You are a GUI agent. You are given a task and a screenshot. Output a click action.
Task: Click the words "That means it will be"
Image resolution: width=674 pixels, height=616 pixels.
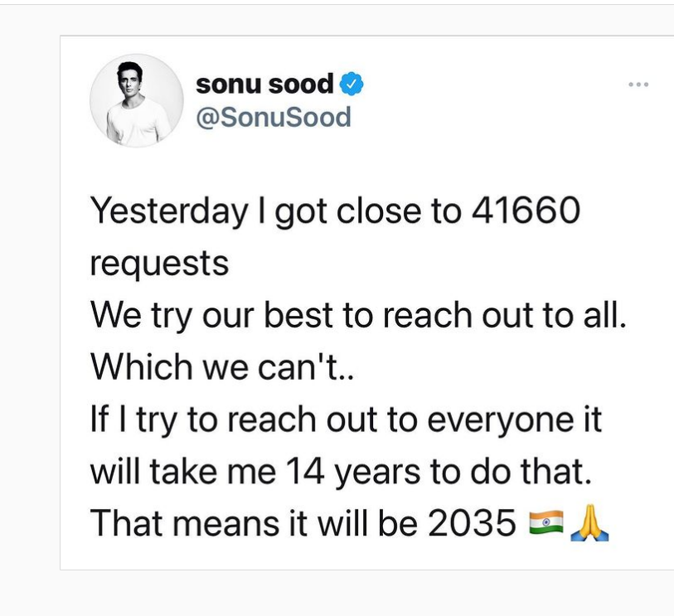coord(254,523)
